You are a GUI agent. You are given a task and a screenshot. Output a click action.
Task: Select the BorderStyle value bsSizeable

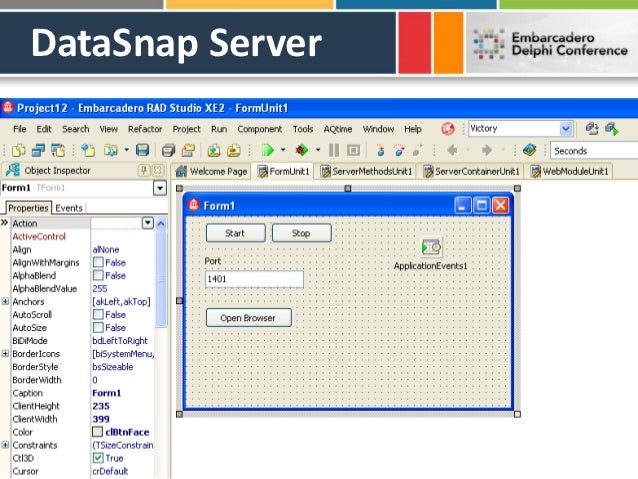pyautogui.click(x=113, y=367)
